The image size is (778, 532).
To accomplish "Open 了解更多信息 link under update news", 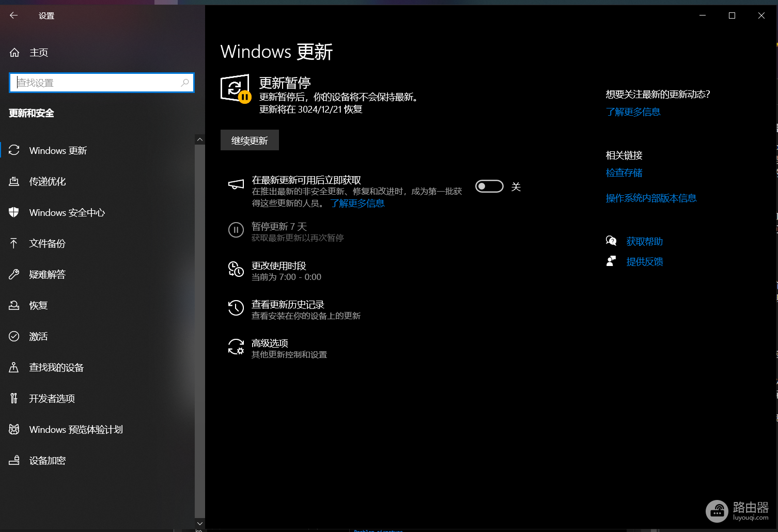I will pyautogui.click(x=633, y=112).
